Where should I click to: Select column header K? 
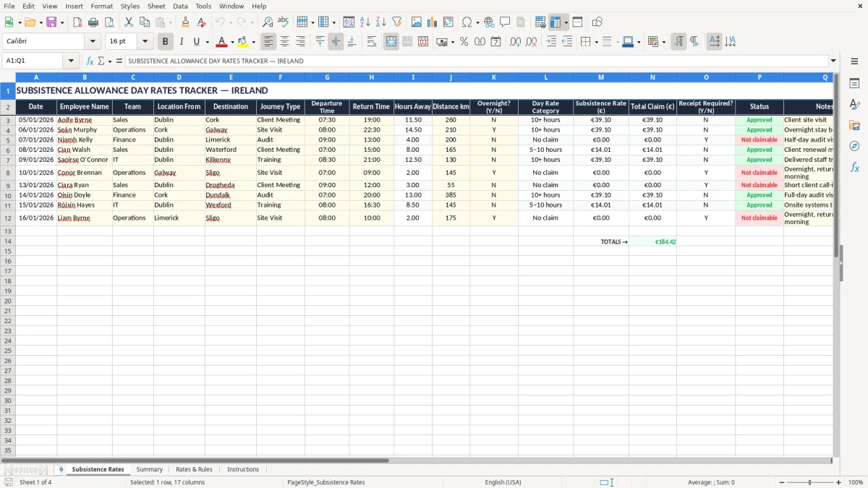tap(494, 77)
